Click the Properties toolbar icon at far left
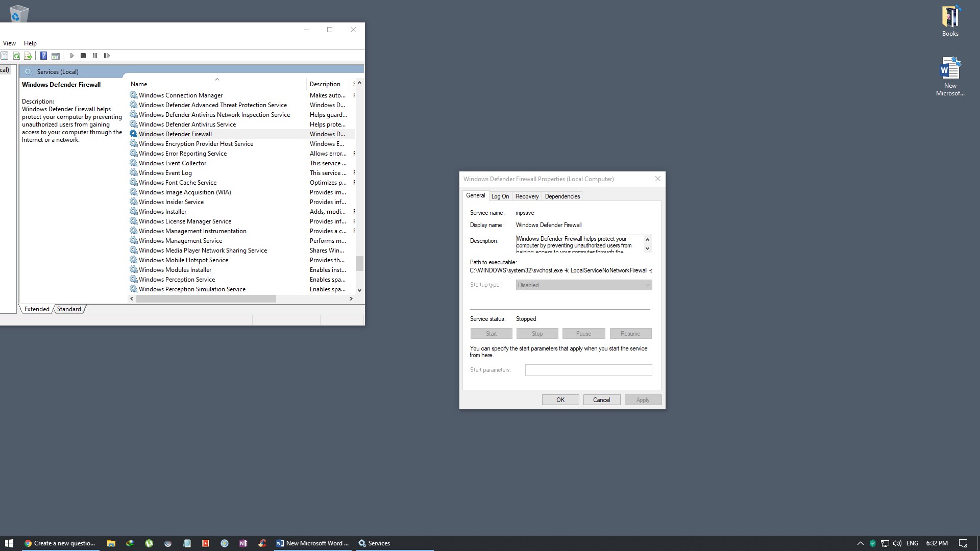The image size is (980, 551). click(4, 56)
